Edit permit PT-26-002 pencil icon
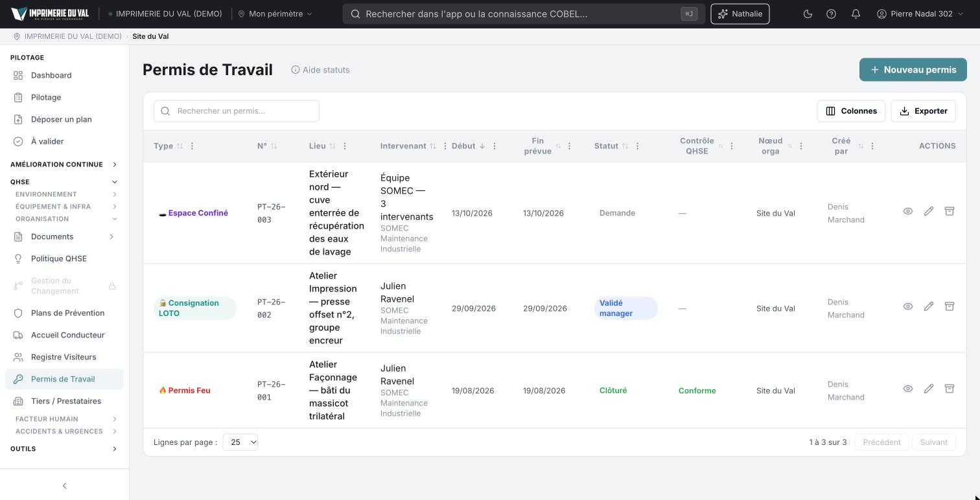 tap(929, 306)
